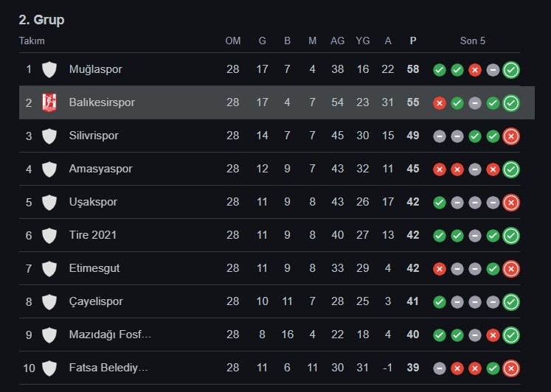Click Balıkesirspor's grey draw icon in Son 5
Image resolution: width=551 pixels, height=392 pixels.
pos(475,103)
